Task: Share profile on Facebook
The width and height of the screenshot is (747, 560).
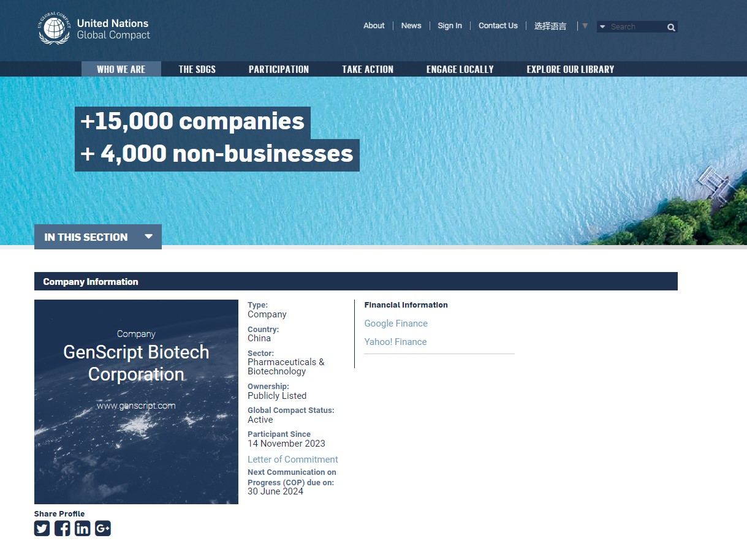Action: click(x=62, y=528)
